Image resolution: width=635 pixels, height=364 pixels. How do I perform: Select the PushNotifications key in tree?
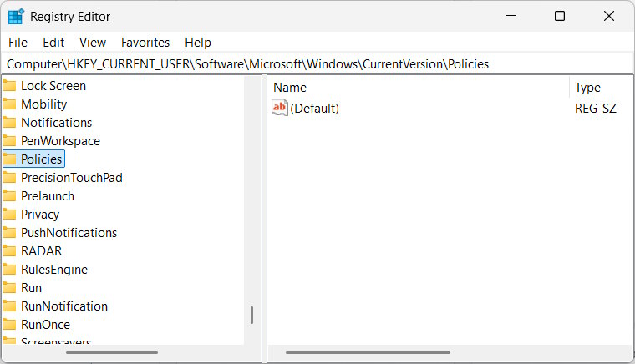coord(69,232)
